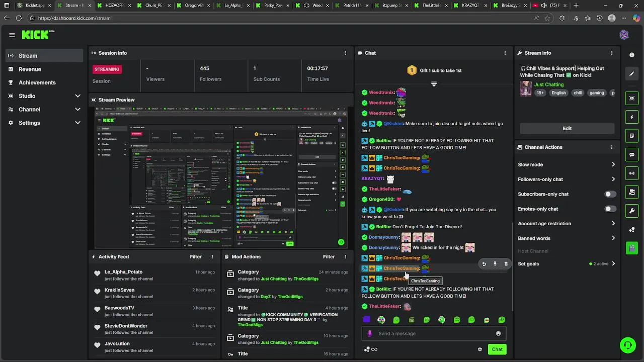Switch to the KRAZYQT browser tab
The image size is (644, 362).
pyautogui.click(x=470, y=6)
